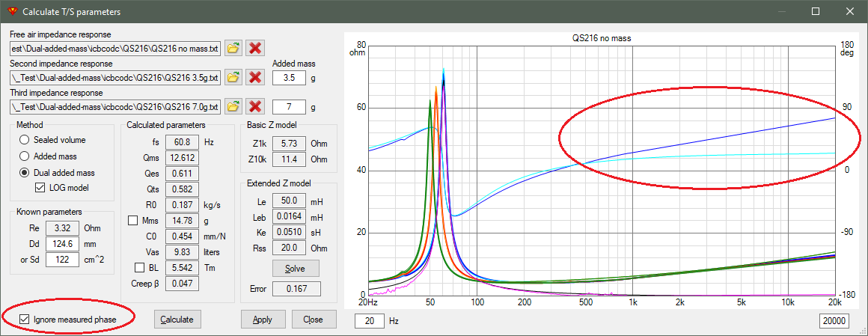Click the graph start frequency field 20
The width and height of the screenshot is (868, 336).
pos(369,320)
